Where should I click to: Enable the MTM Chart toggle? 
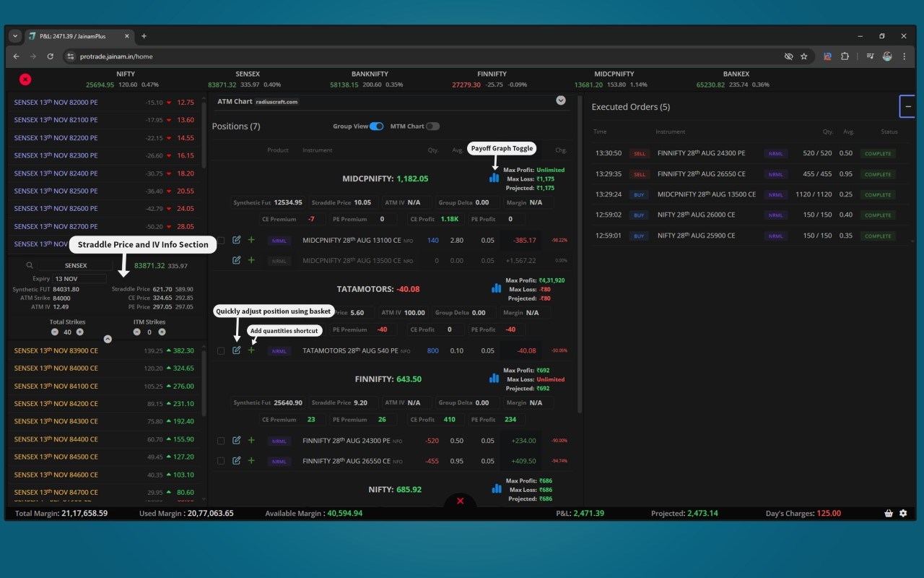pos(432,126)
